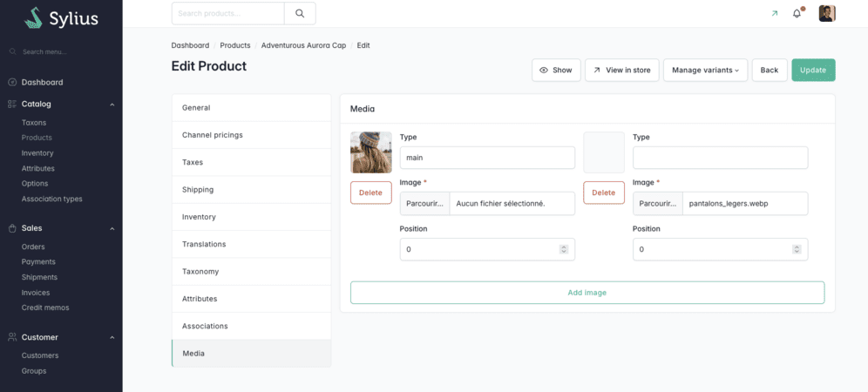Viewport: 868px width, 392px height.
Task: Open the notifications bell
Action: (x=797, y=13)
